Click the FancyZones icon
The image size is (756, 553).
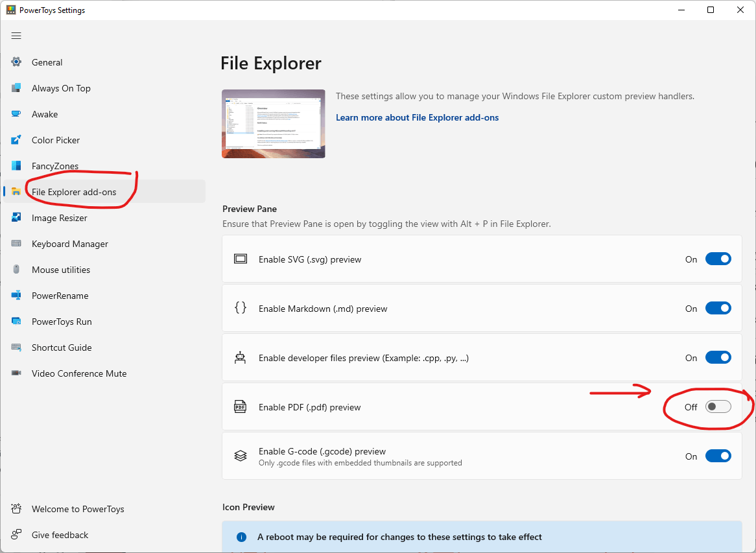click(x=16, y=165)
